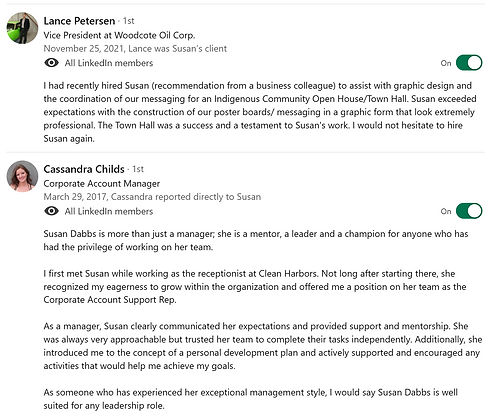Image resolution: width=485 pixels, height=413 pixels.
Task: Open Lance Petersen's profile photo
Action: 22,28
